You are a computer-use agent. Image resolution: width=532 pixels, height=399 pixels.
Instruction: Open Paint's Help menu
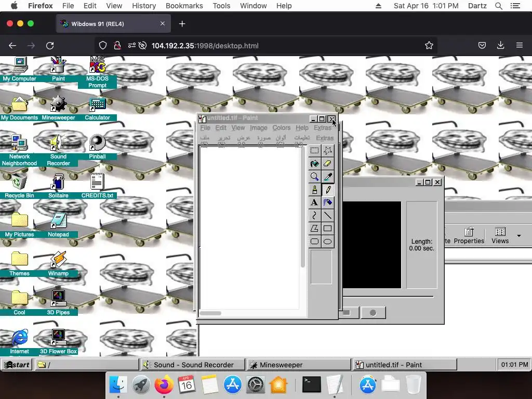point(302,128)
